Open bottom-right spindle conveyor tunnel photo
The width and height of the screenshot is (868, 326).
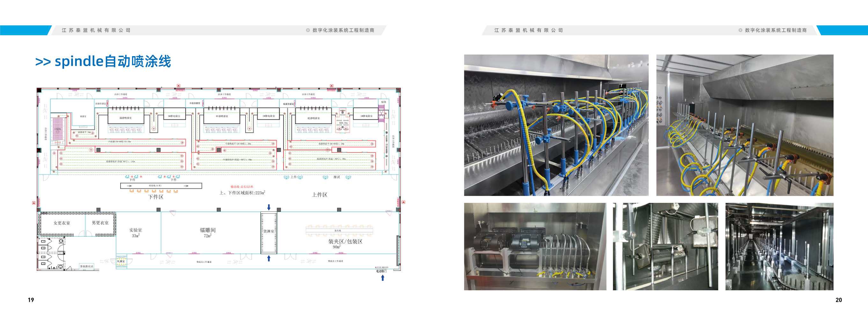(779, 247)
